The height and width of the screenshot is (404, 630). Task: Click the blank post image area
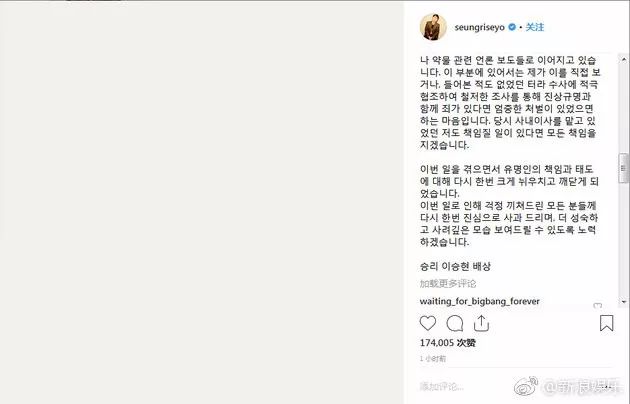pyautogui.click(x=202, y=202)
